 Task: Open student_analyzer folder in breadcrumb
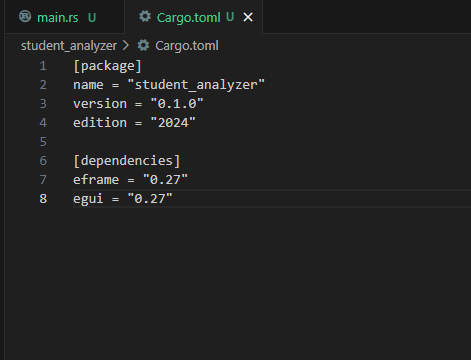pos(69,46)
